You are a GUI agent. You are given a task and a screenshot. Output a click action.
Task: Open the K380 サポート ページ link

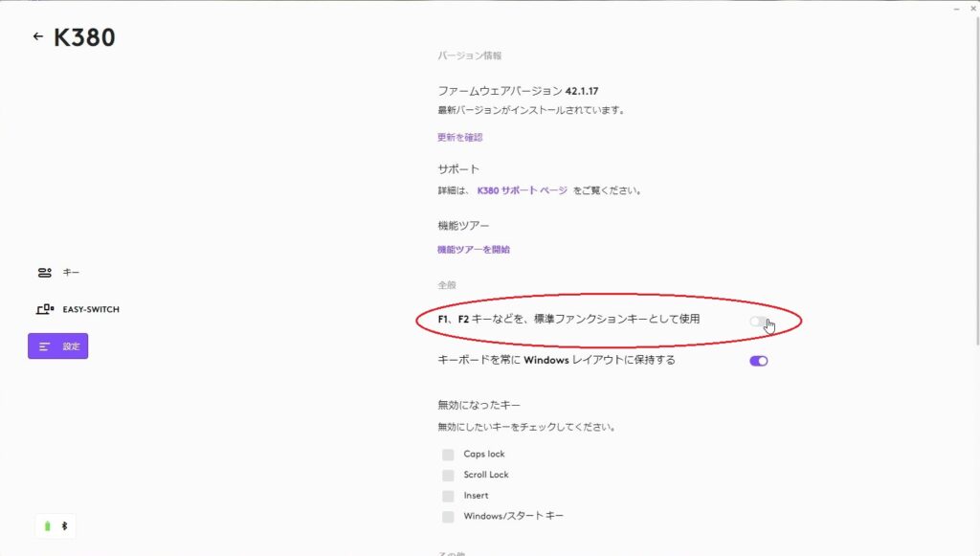click(x=522, y=190)
